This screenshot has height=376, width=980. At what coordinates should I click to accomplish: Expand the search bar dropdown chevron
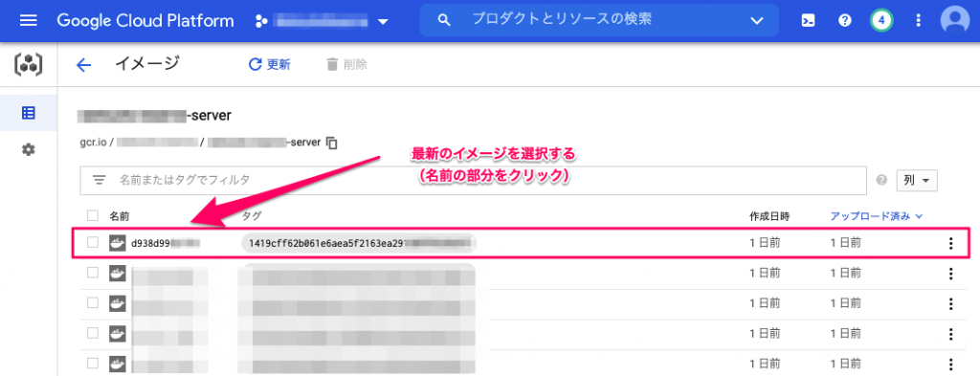click(x=757, y=21)
